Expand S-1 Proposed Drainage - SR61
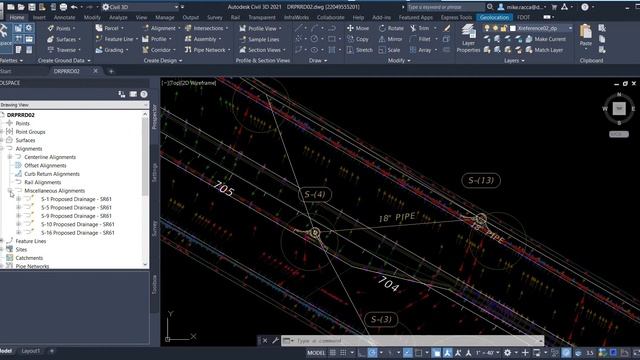 point(18,199)
